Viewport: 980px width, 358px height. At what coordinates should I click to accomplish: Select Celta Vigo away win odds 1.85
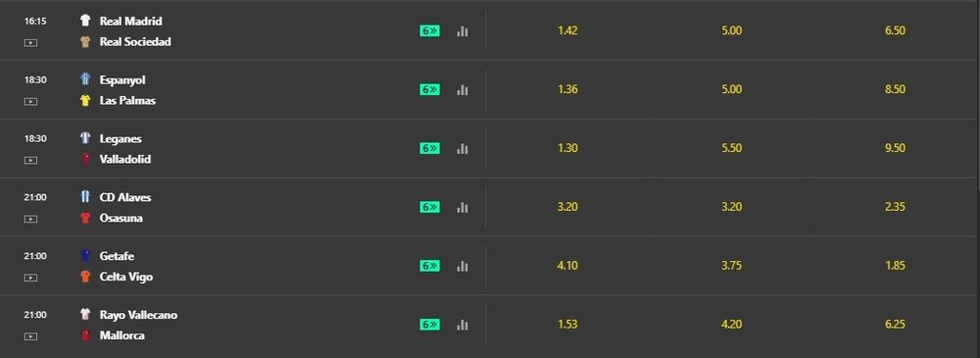895,266
